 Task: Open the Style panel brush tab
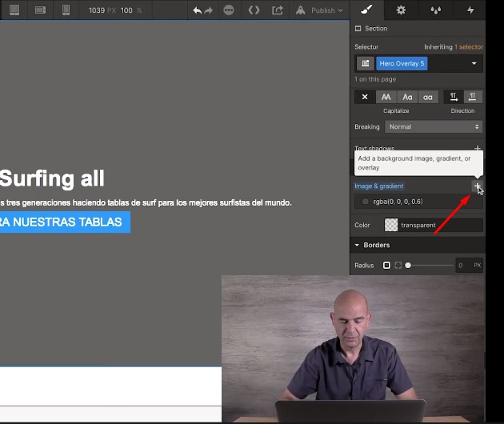pos(367,10)
